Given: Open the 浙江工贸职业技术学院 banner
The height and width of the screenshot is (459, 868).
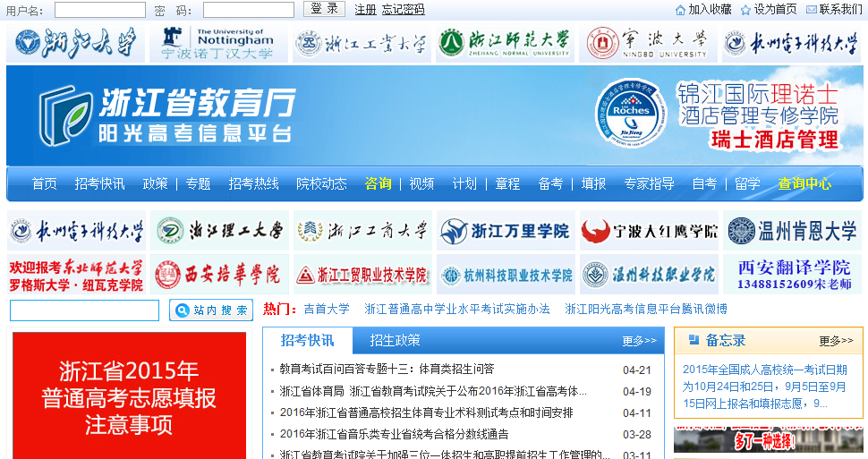Looking at the screenshot, I should pyautogui.click(x=362, y=275).
